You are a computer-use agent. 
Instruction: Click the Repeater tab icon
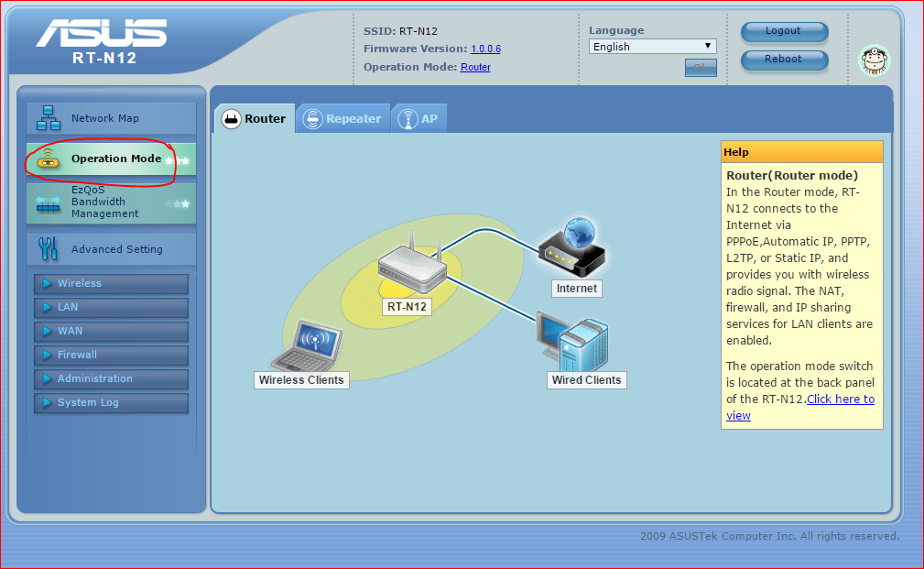tap(313, 119)
